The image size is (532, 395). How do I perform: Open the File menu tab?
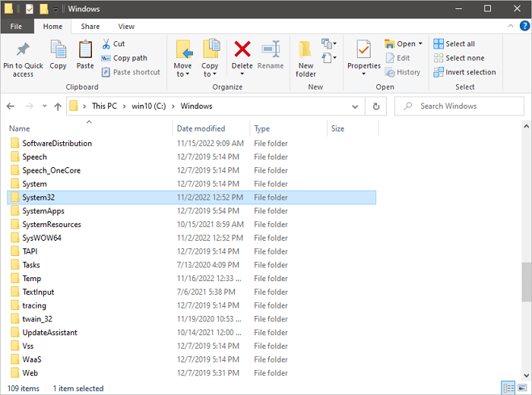[x=16, y=27]
